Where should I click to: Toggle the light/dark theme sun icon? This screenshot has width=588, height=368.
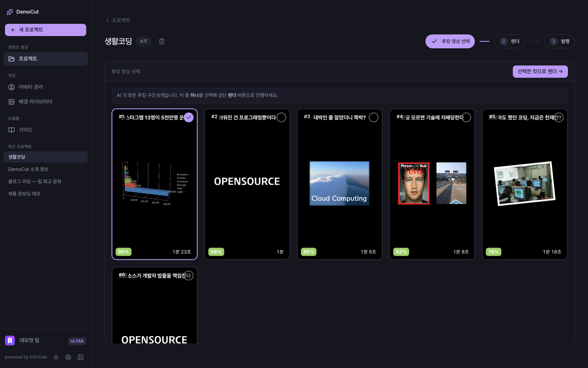56,357
